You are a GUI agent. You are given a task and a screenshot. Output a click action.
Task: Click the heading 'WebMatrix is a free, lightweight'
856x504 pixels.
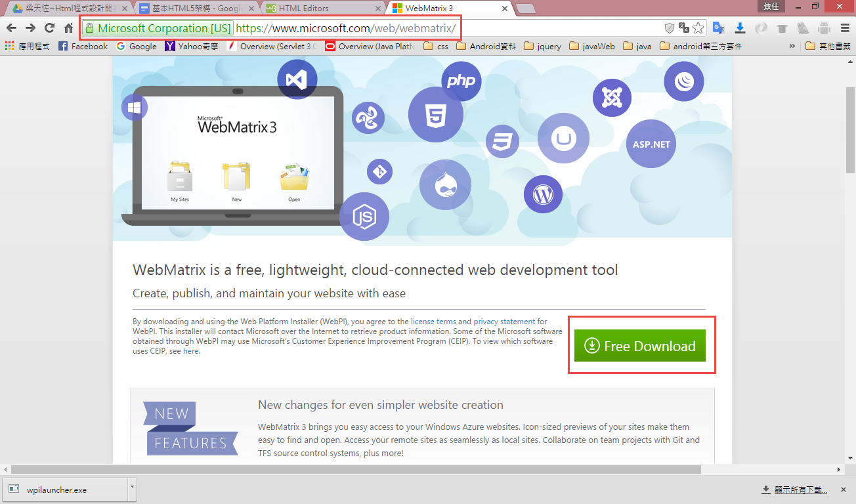375,270
